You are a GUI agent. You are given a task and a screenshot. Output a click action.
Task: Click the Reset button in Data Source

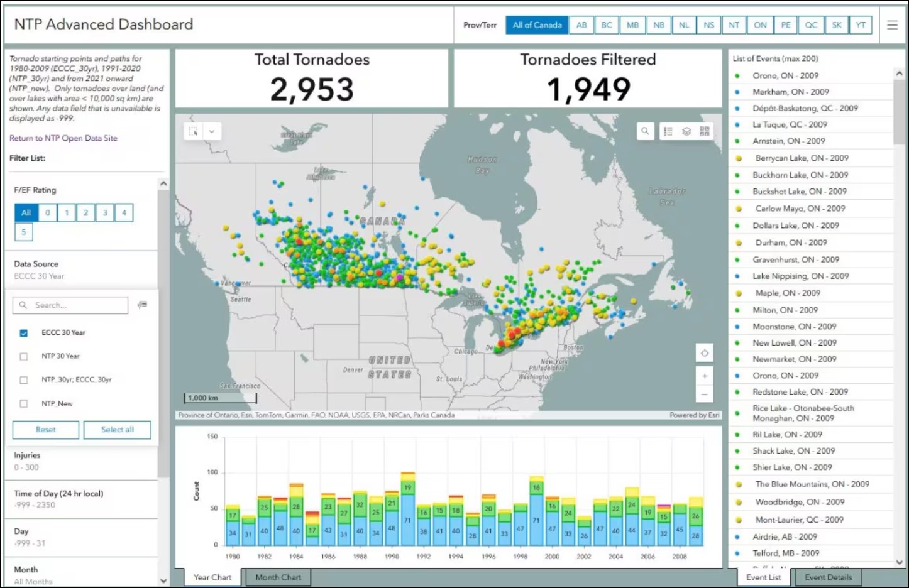pos(46,430)
